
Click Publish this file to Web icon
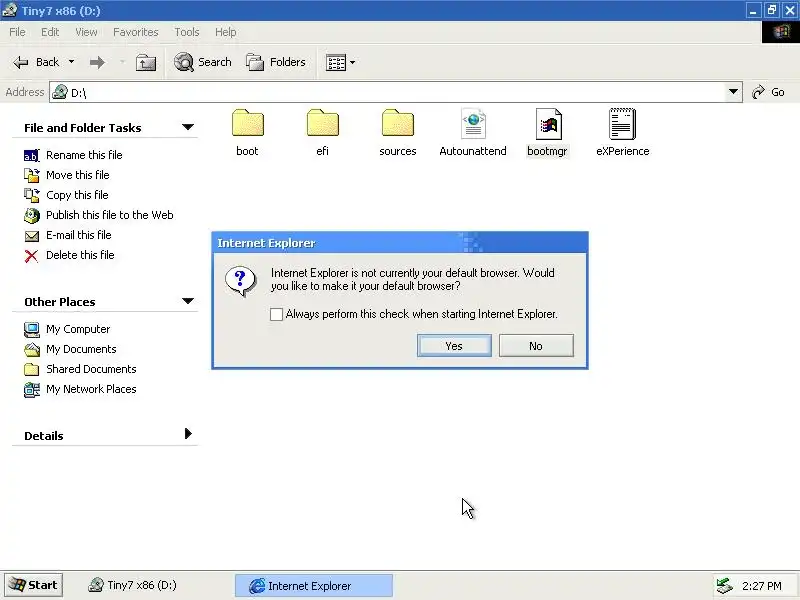point(31,215)
